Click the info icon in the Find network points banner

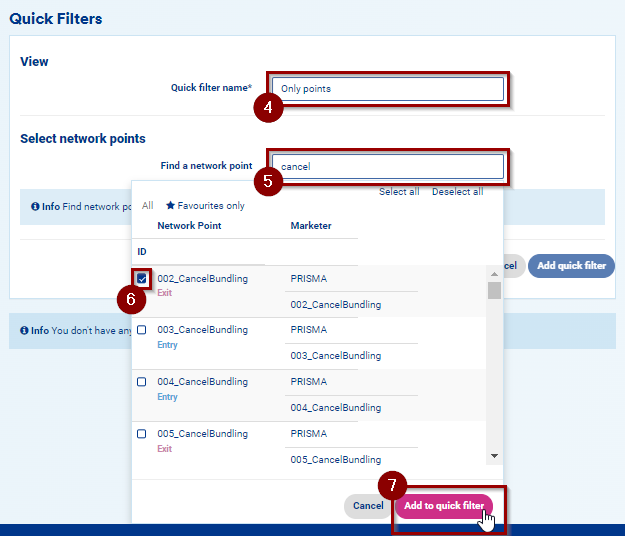coord(35,207)
